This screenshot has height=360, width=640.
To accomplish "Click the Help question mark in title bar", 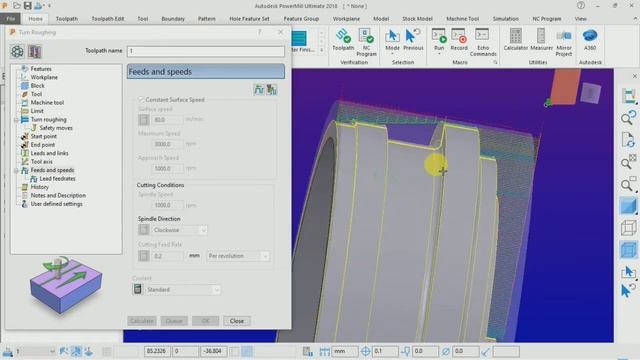I will (581, 6).
